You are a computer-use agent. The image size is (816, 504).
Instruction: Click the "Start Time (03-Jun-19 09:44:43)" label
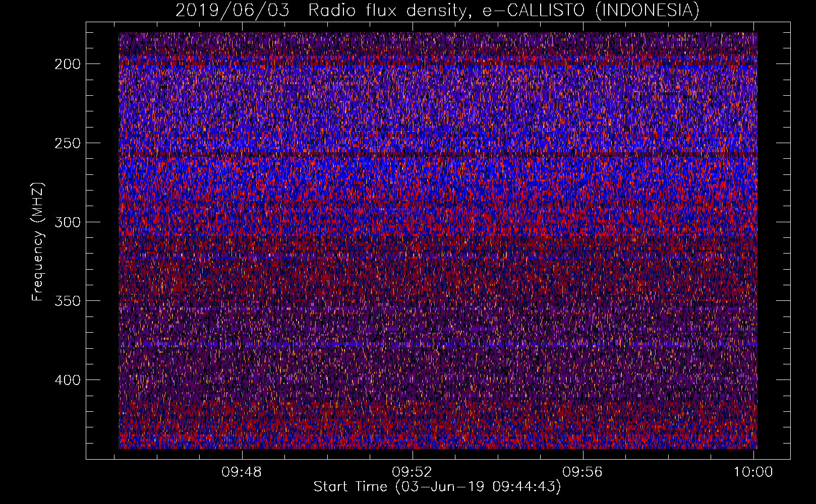[437, 487]
